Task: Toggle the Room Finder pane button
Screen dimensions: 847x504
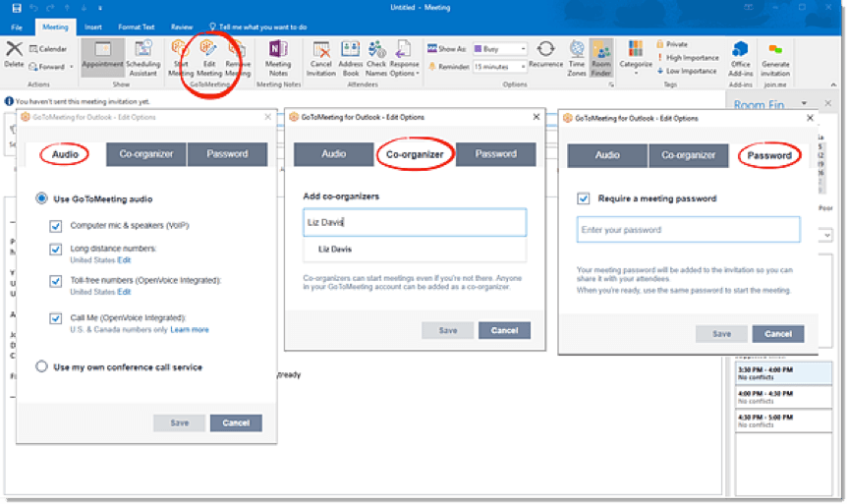Action: tap(601, 57)
